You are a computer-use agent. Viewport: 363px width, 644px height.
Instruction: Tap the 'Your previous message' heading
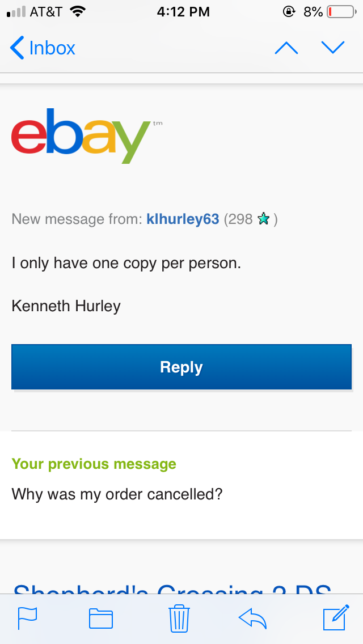pyautogui.click(x=94, y=464)
